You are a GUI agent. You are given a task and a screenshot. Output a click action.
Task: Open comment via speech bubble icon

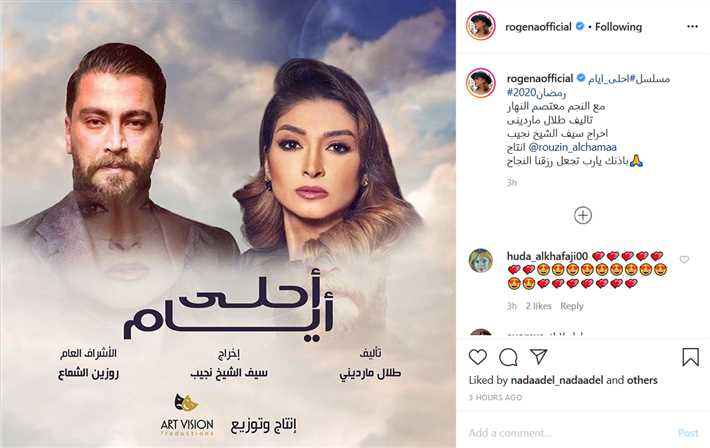[508, 357]
